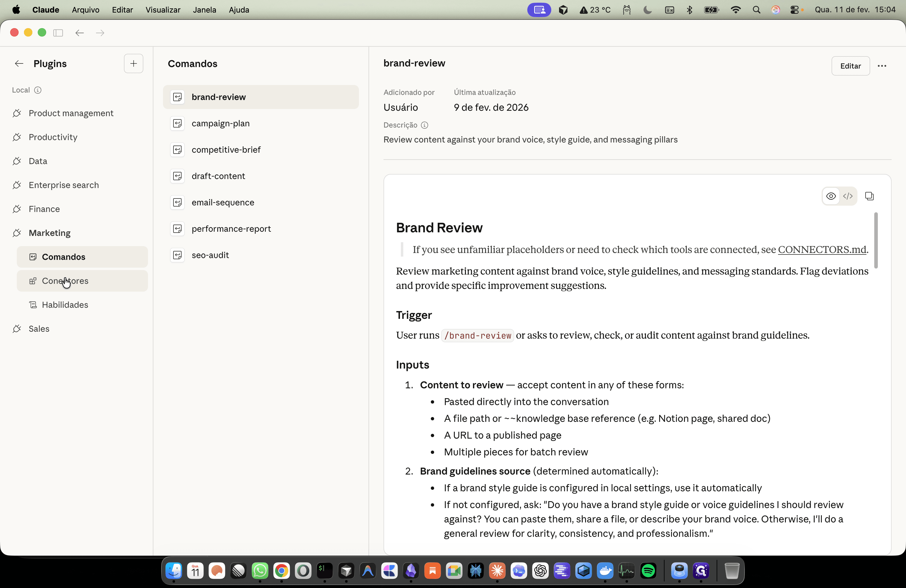906x588 pixels.
Task: Click the info icon next to Local
Action: tap(38, 90)
